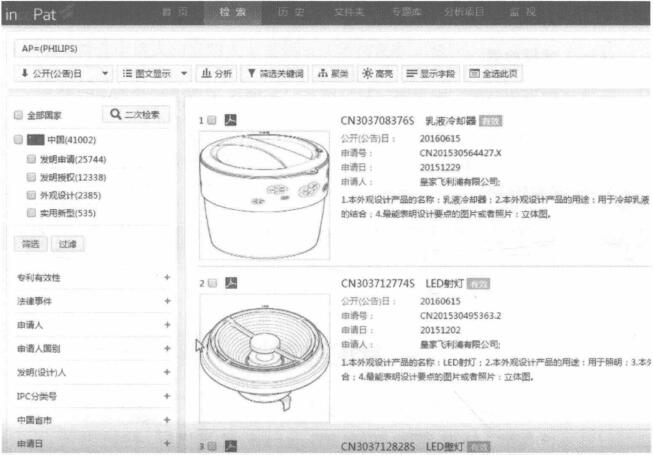Screen dimensions: 653x455
Task: Click the sort arrow icon in 公开(公告)日
Action: point(25,73)
